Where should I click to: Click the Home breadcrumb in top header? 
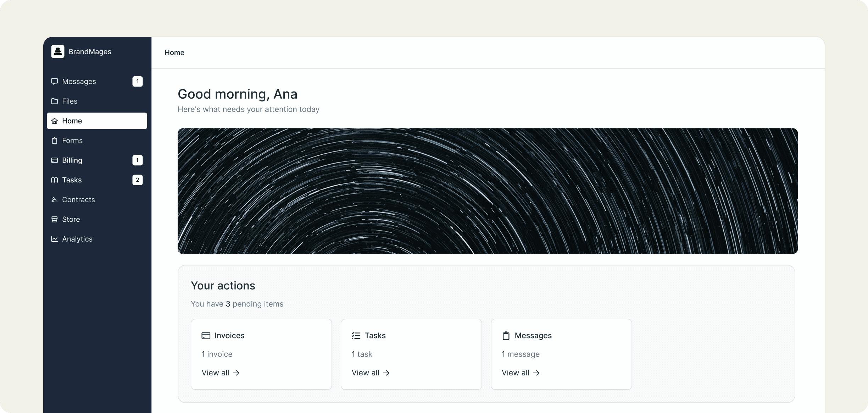coord(174,53)
